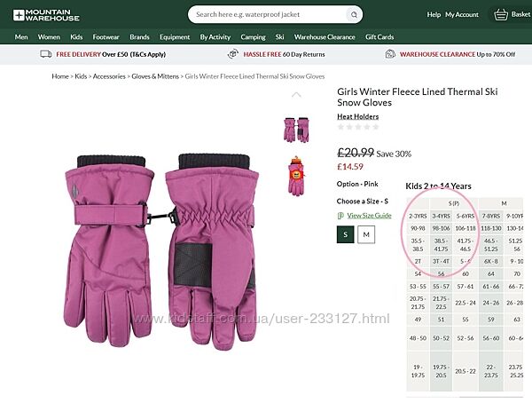Click the size guide ruler icon

[x=340, y=216]
